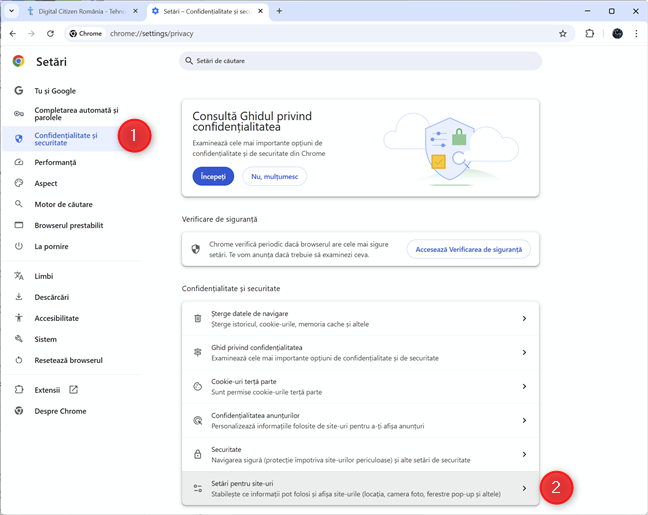Click the "Setări de căutare" search field
The image size is (648, 515).
(x=360, y=61)
